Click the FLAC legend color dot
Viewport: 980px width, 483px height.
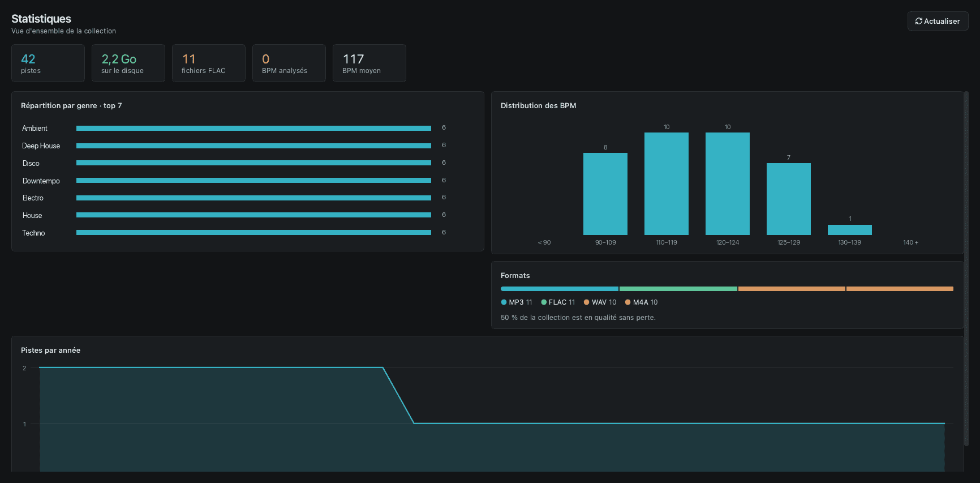[x=544, y=302]
